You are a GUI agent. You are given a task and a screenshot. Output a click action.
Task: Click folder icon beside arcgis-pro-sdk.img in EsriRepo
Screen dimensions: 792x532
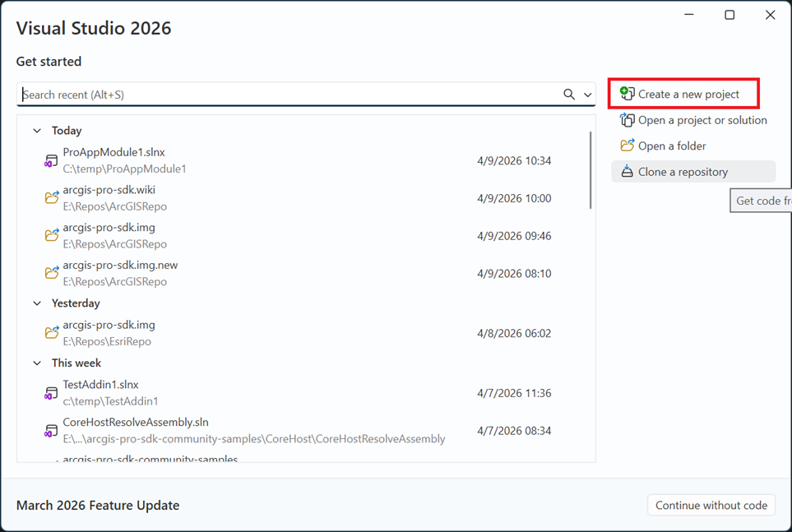click(x=52, y=332)
